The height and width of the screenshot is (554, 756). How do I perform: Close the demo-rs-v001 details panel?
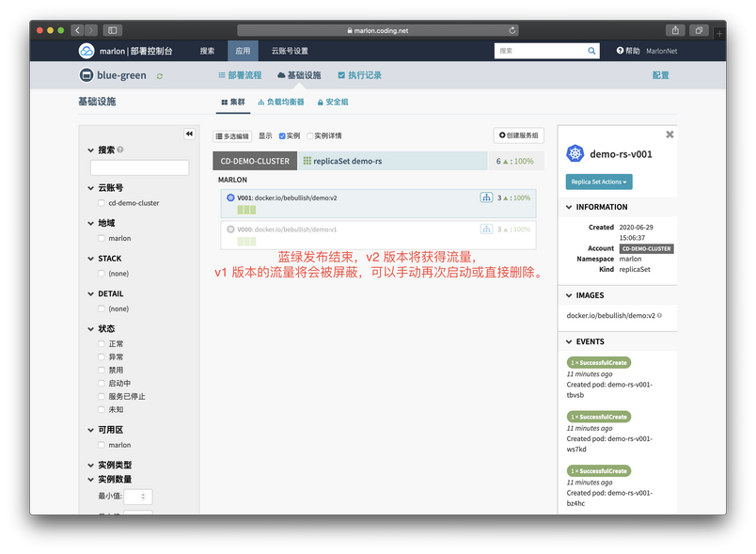(669, 135)
